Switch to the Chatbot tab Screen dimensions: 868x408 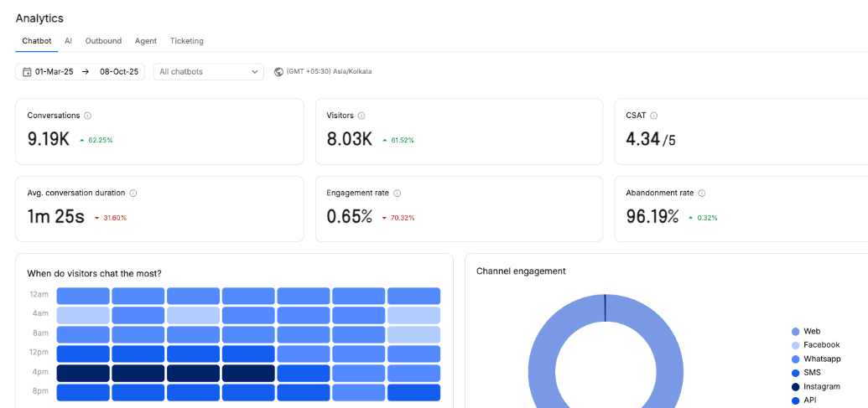[37, 41]
